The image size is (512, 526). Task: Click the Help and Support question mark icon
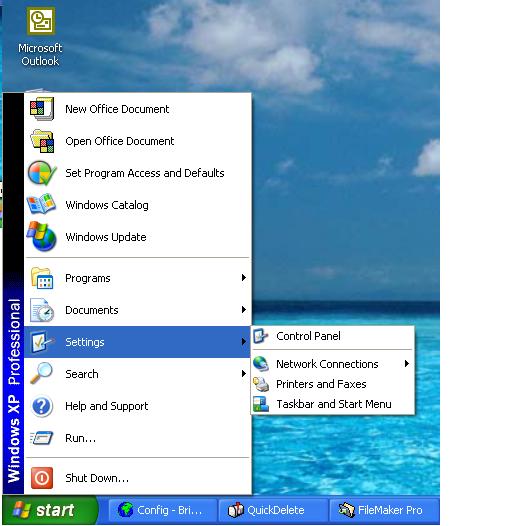pyautogui.click(x=42, y=406)
